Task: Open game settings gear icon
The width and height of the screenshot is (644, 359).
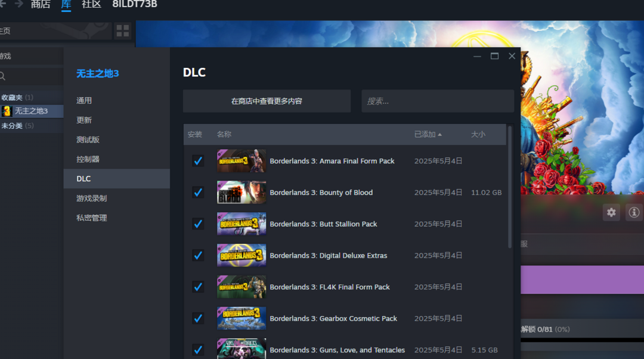Action: coord(611,212)
